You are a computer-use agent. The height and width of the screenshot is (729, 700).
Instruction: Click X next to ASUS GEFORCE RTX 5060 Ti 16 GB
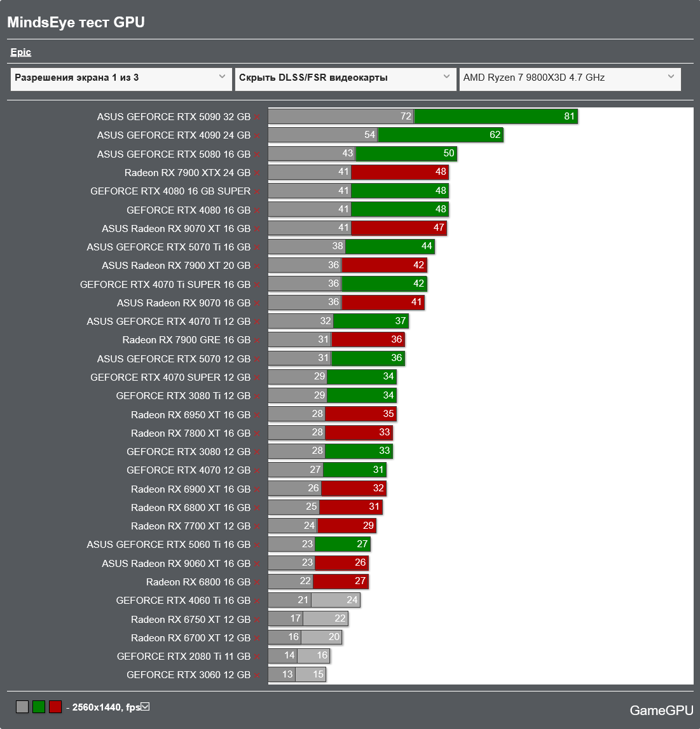tap(257, 545)
